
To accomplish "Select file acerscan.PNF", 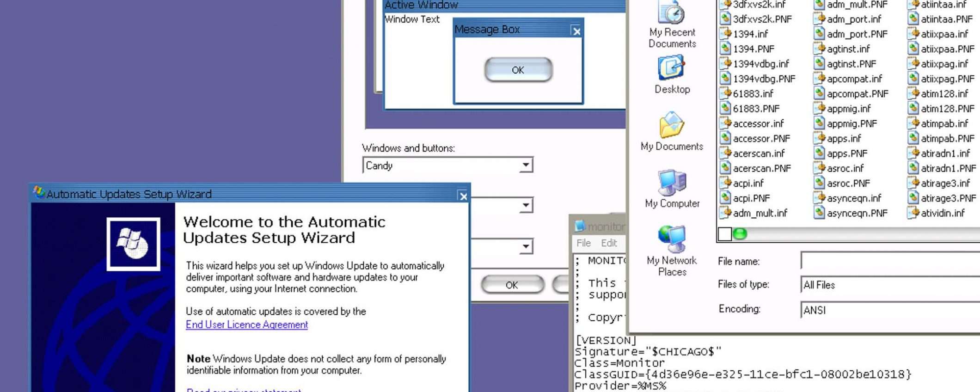I will pyautogui.click(x=762, y=168).
